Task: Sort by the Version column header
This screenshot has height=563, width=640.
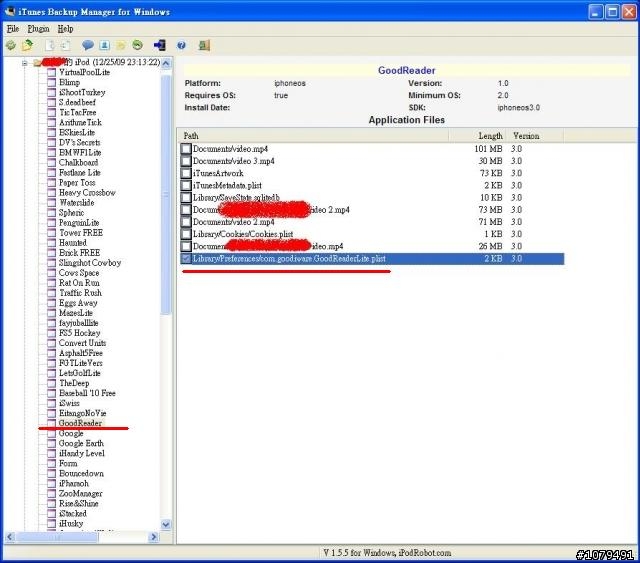Action: tap(535, 136)
